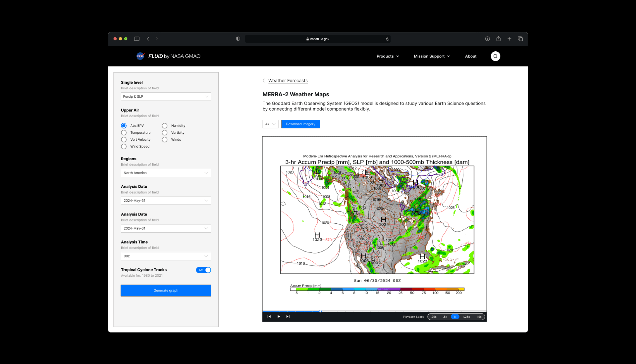Click the search magnifier icon
Image resolution: width=636 pixels, height=364 pixels.
(x=495, y=56)
